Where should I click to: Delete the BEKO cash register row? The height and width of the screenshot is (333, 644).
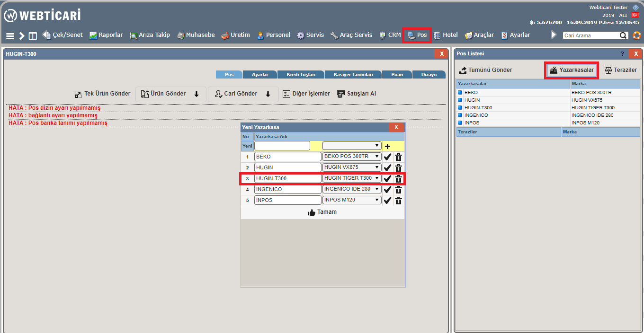coord(398,157)
